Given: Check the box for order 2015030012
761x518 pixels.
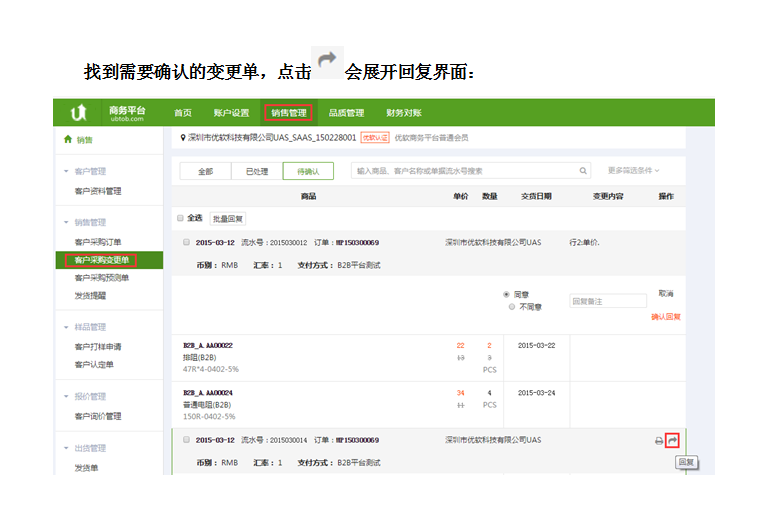Looking at the screenshot, I should 187,242.
